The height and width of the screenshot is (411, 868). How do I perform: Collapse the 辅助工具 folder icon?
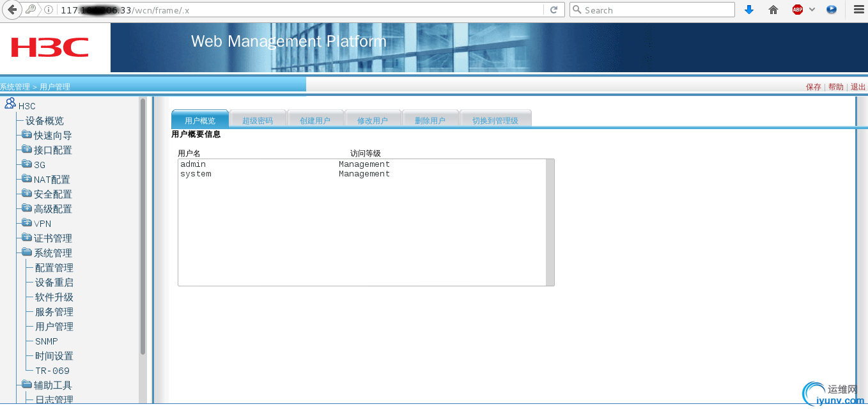[x=27, y=385]
